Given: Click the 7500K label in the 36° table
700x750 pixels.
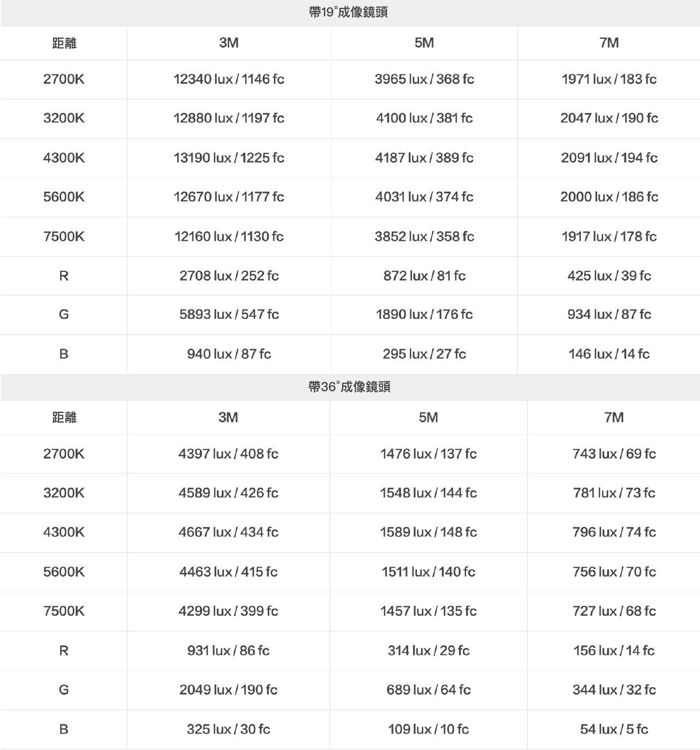Looking at the screenshot, I should click(x=64, y=611).
